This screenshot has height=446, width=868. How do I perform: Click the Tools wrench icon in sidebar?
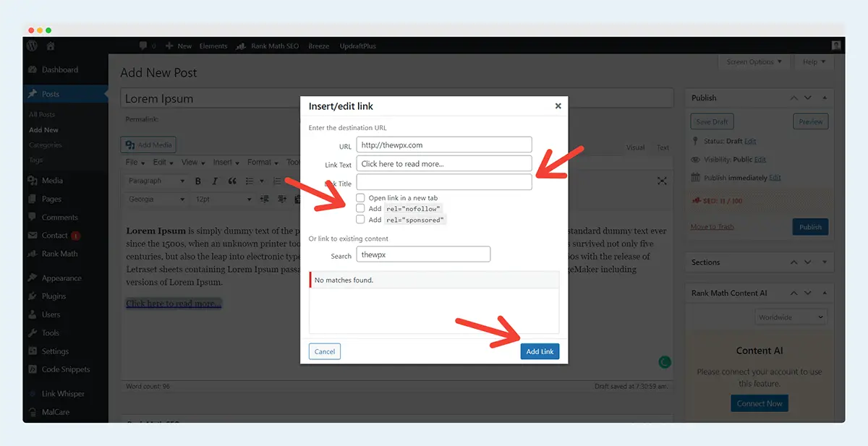(32, 333)
